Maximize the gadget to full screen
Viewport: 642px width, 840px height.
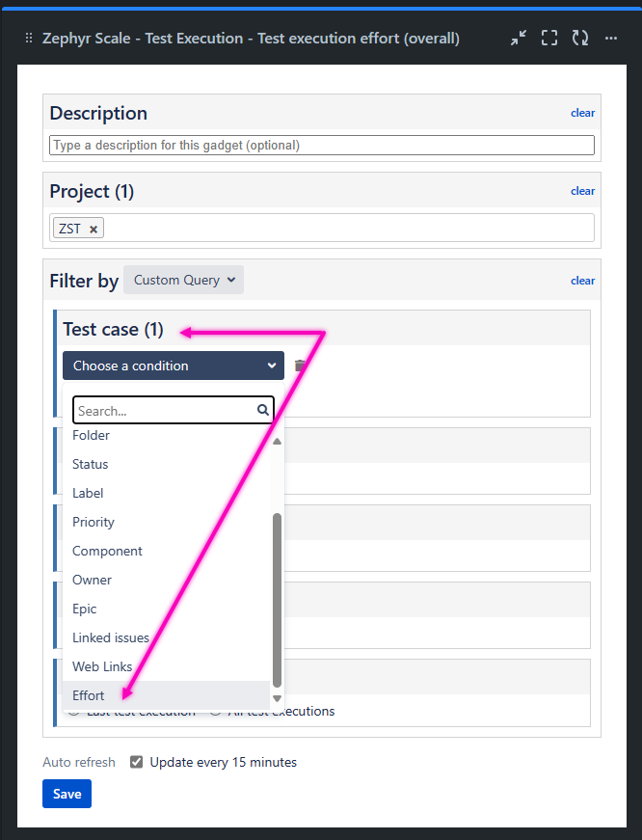point(549,39)
